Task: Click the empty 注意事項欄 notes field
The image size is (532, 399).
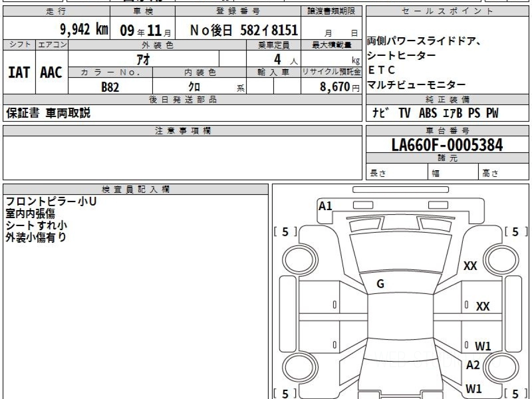Action: click(182, 157)
